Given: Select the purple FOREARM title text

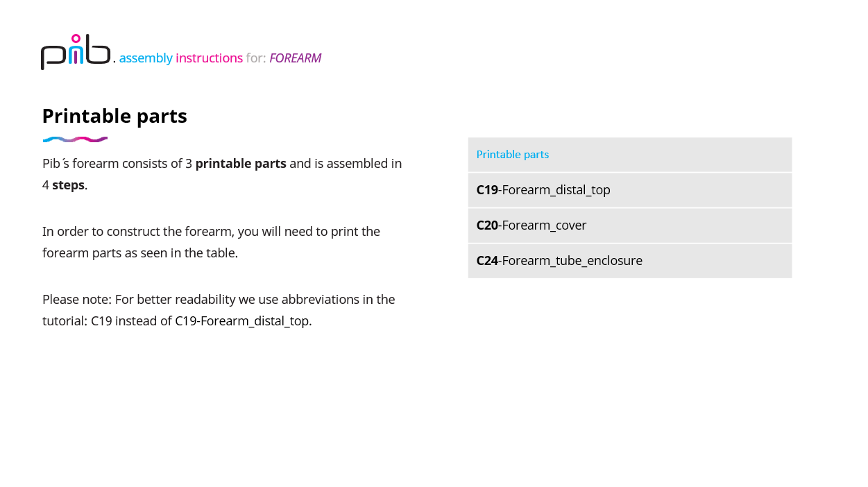Looking at the screenshot, I should 295,58.
